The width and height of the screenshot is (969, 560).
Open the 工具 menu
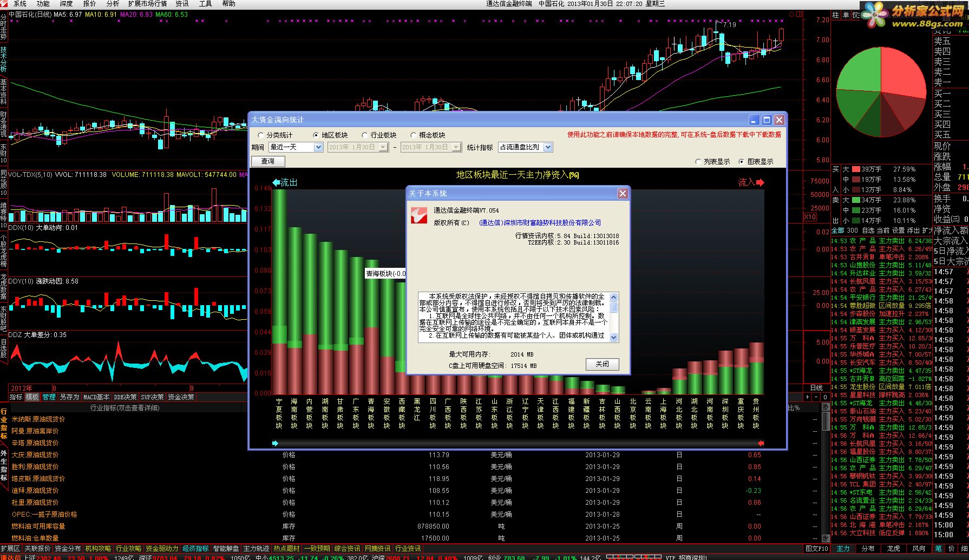[x=206, y=4]
